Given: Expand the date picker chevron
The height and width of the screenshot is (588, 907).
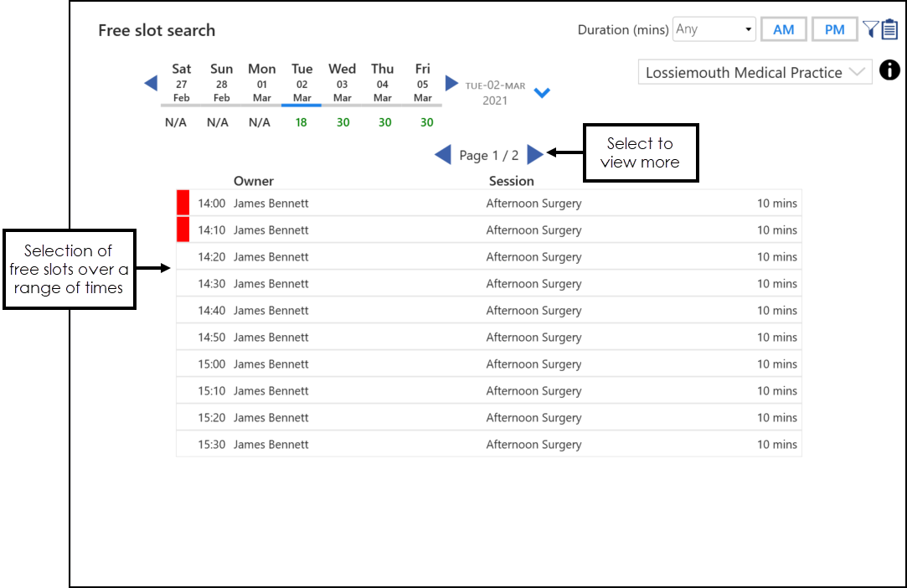Looking at the screenshot, I should click(542, 93).
